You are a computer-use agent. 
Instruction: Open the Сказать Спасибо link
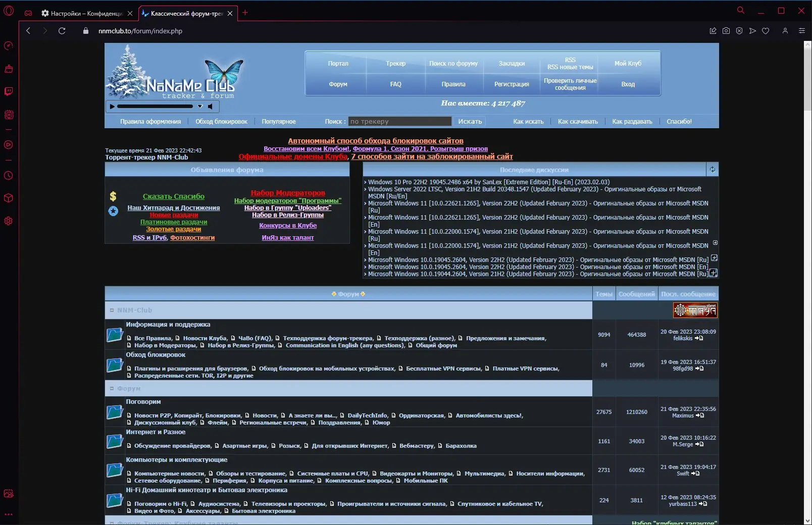click(174, 196)
